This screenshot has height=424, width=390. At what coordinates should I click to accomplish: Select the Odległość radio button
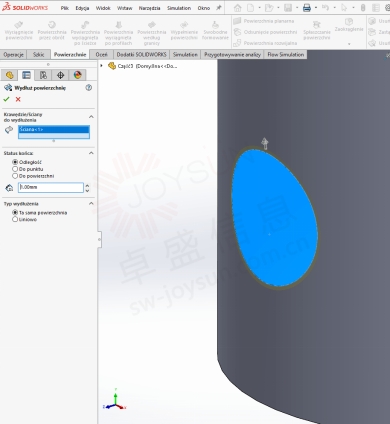pyautogui.click(x=15, y=162)
